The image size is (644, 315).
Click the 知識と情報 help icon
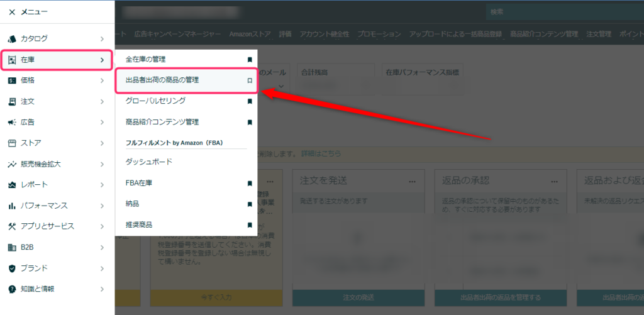pyautogui.click(x=12, y=289)
